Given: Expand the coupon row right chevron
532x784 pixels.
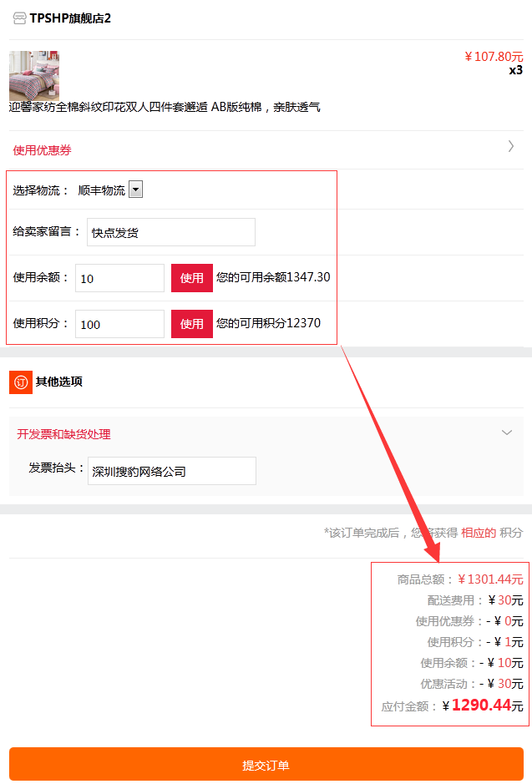Looking at the screenshot, I should pyautogui.click(x=511, y=146).
